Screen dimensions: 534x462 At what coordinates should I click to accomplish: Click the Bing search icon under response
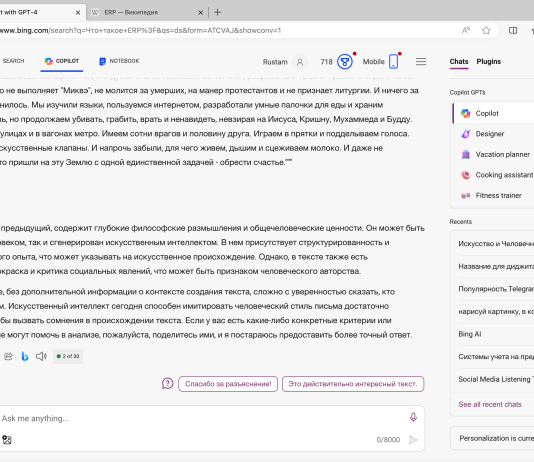pos(25,356)
